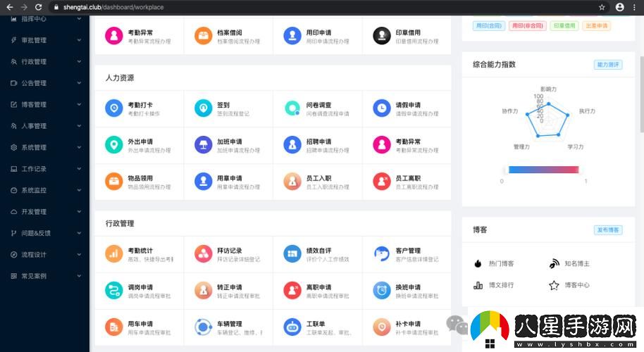Image resolution: width=644 pixels, height=352 pixels.
Task: Reload the page in the browser
Action: click(38, 7)
